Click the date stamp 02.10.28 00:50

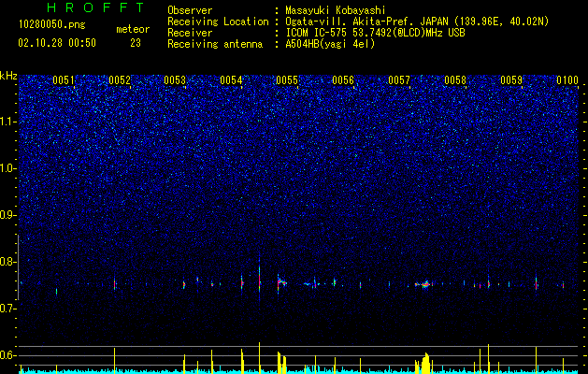(x=57, y=43)
